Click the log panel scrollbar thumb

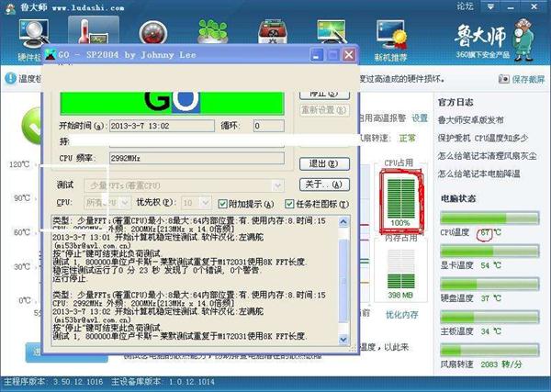[x=343, y=280]
